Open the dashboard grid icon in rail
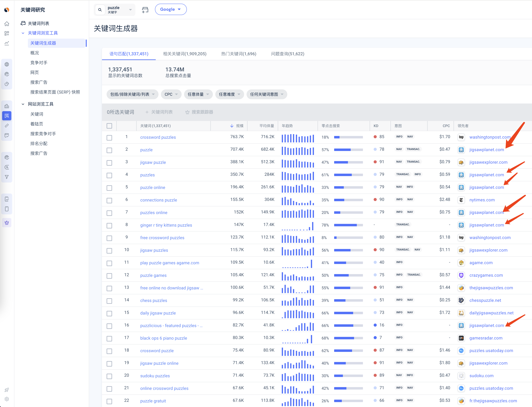This screenshot has width=532, height=407. [x=7, y=33]
